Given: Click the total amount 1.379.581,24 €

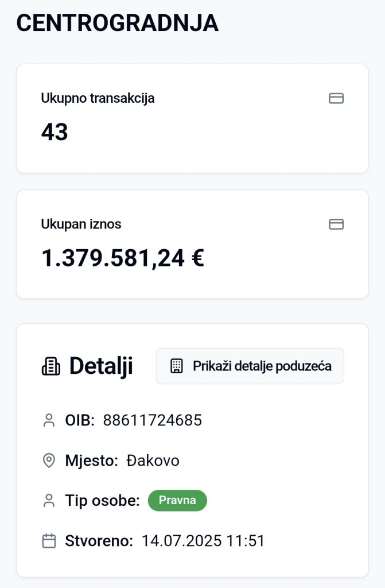Looking at the screenshot, I should [x=122, y=258].
